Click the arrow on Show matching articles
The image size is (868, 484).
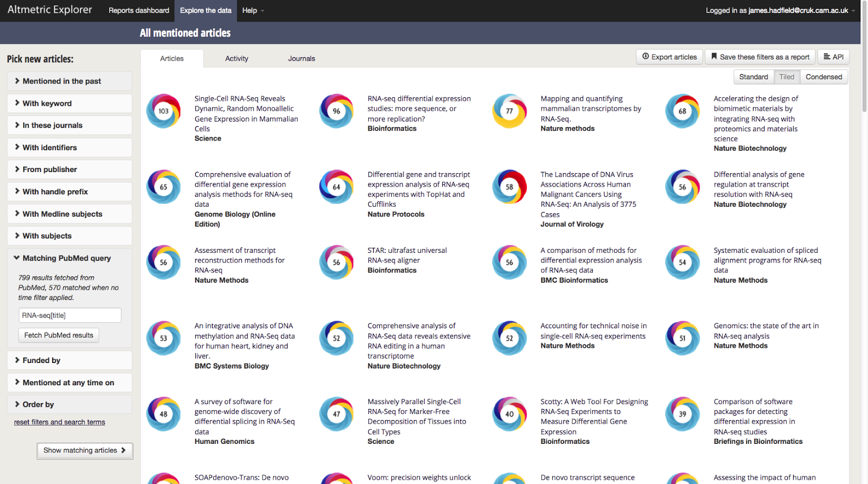[124, 450]
